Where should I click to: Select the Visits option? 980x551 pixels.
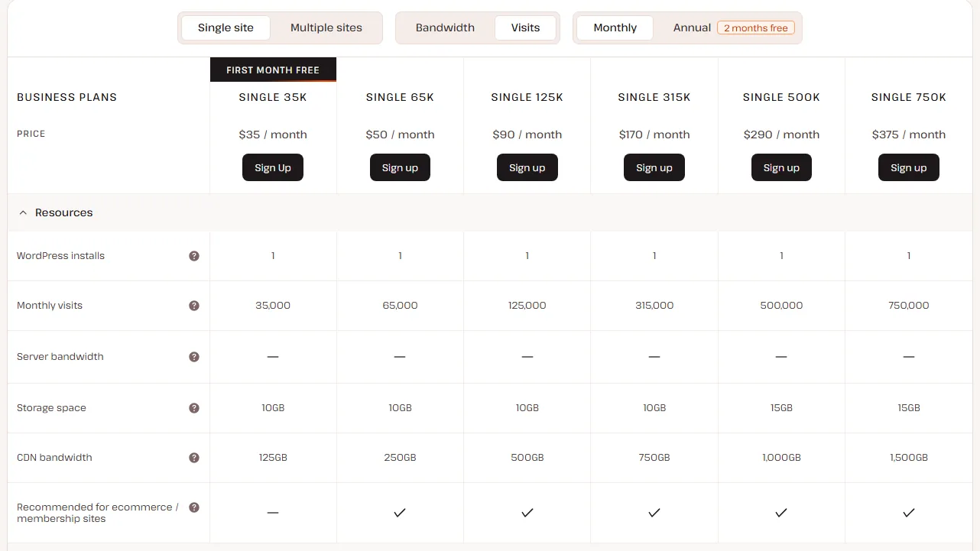[x=525, y=28]
